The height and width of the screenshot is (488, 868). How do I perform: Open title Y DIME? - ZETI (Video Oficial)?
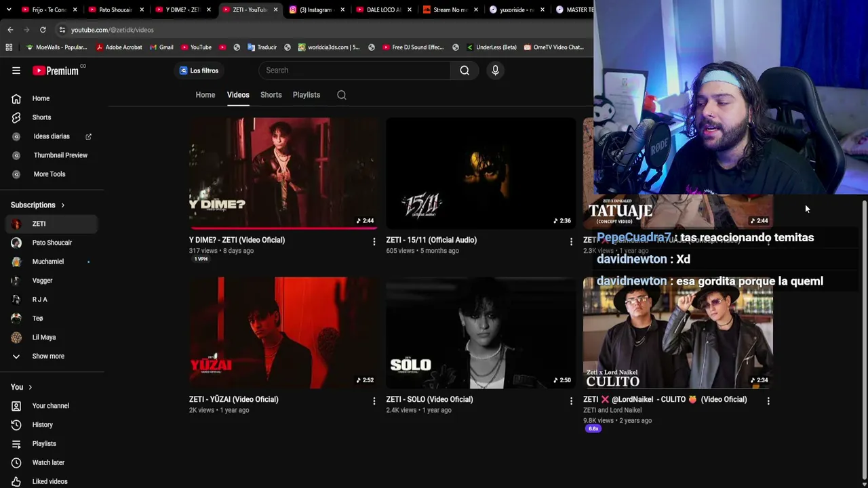237,240
